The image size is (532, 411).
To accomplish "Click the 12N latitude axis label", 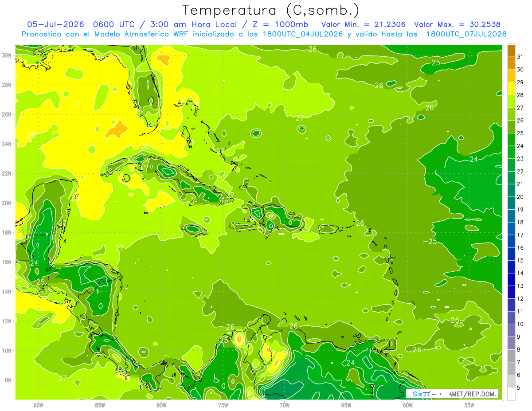I will point(8,321).
